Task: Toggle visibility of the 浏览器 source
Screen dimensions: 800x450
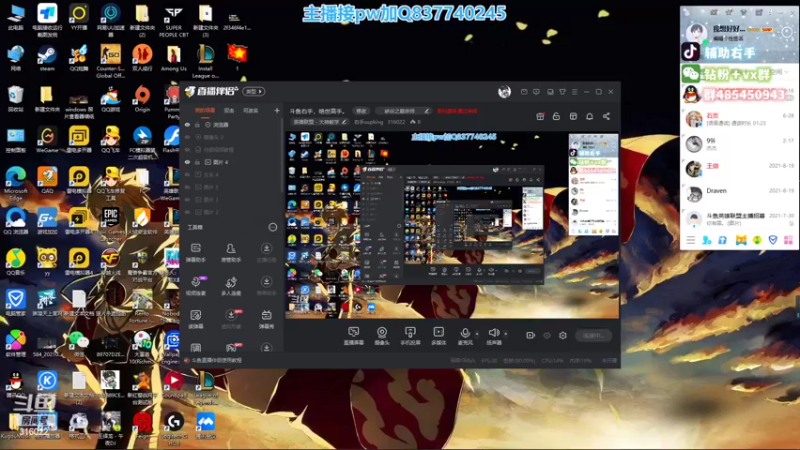Action: [187, 124]
